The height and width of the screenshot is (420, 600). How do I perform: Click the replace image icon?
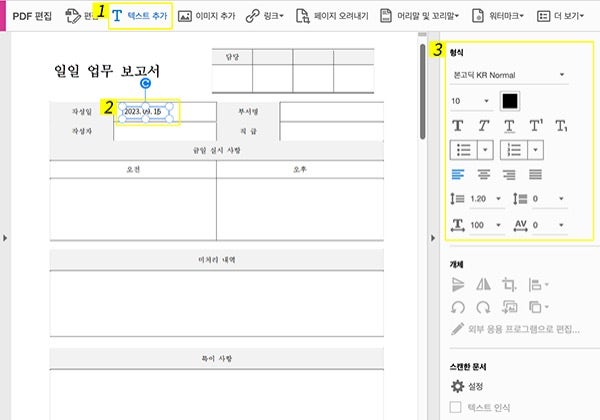(510, 307)
